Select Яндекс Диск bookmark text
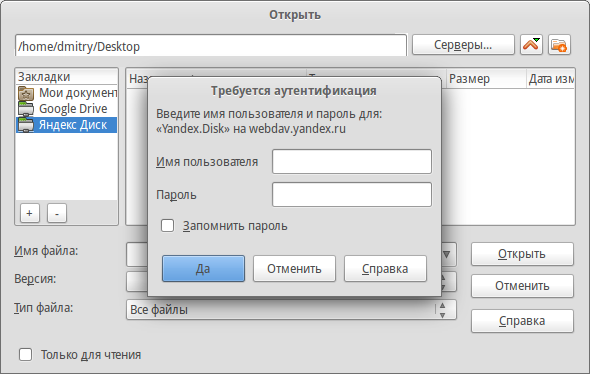The width and height of the screenshot is (590, 374). pos(73,125)
